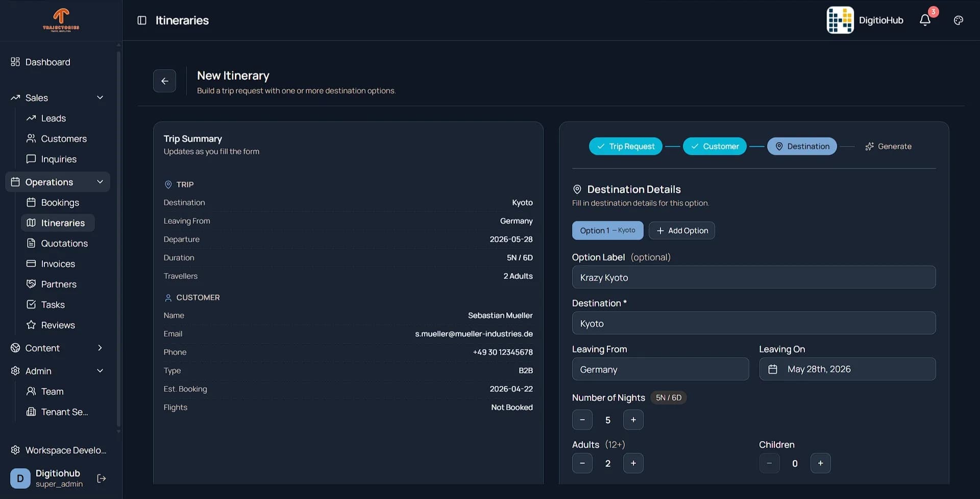
Task: Click departure value 2026-05-28
Action: [x=511, y=239]
